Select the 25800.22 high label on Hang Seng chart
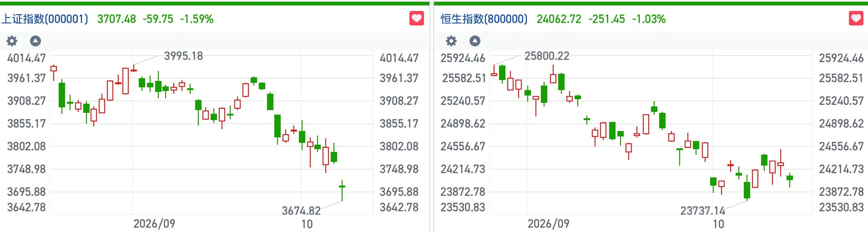This screenshot has width=868, height=232. tap(547, 56)
